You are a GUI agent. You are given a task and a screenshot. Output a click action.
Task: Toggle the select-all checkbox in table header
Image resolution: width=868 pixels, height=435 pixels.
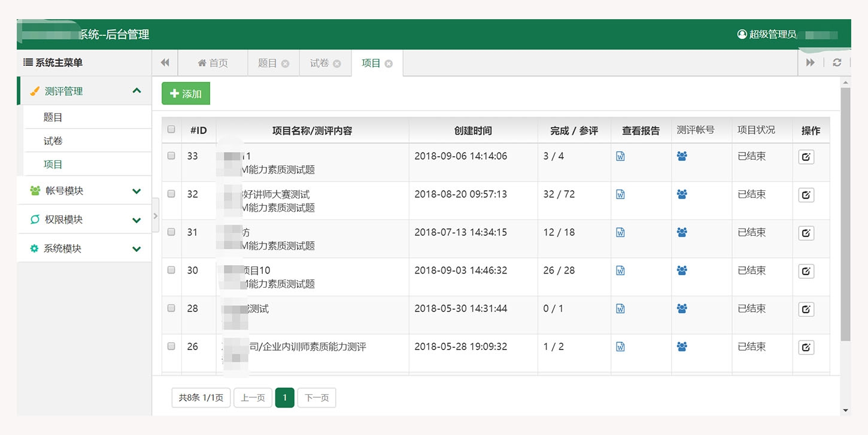click(171, 129)
